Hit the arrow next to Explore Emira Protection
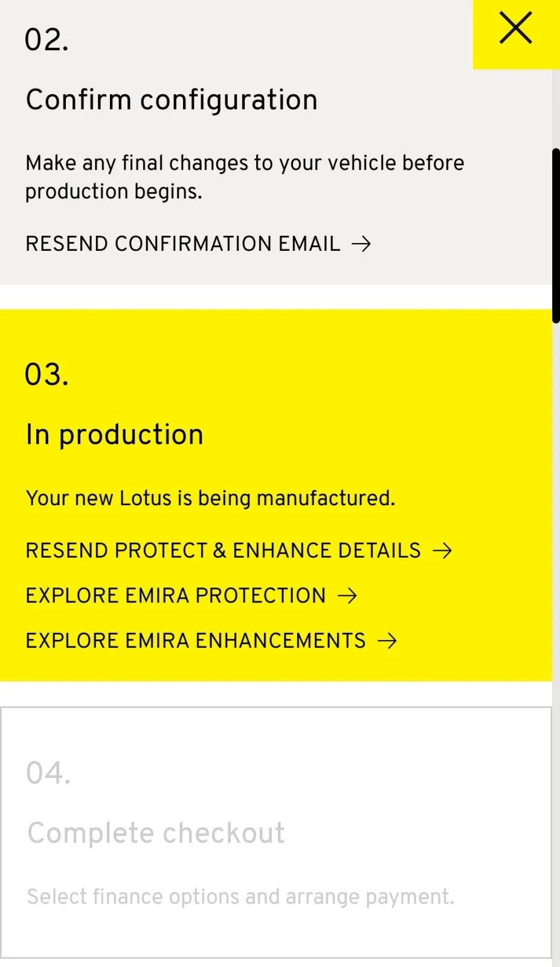Screen dimensions: 560x967 347,596
